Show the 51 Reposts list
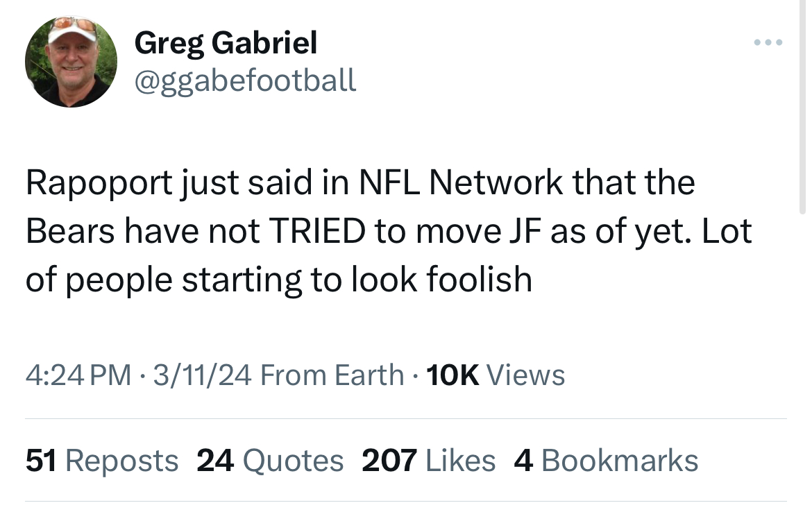 click(x=102, y=461)
